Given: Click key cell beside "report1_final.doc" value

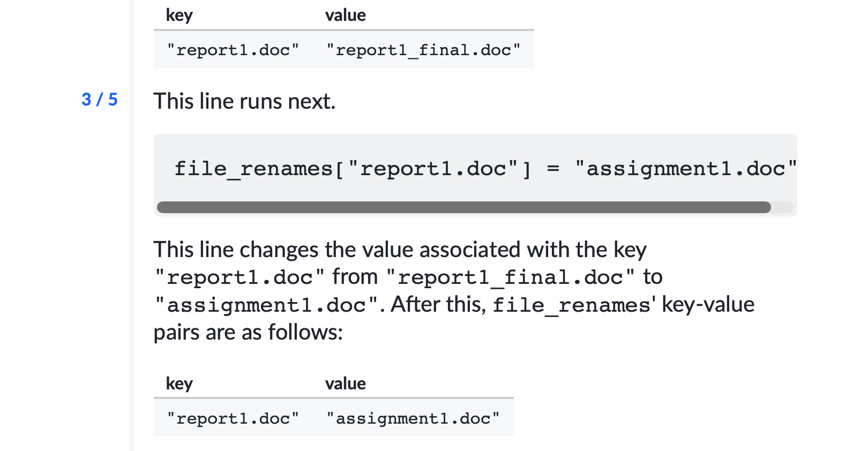Looking at the screenshot, I should coord(233,50).
